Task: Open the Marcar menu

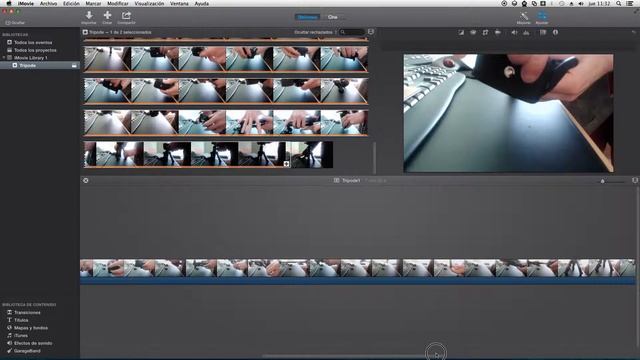Action: 93,3
